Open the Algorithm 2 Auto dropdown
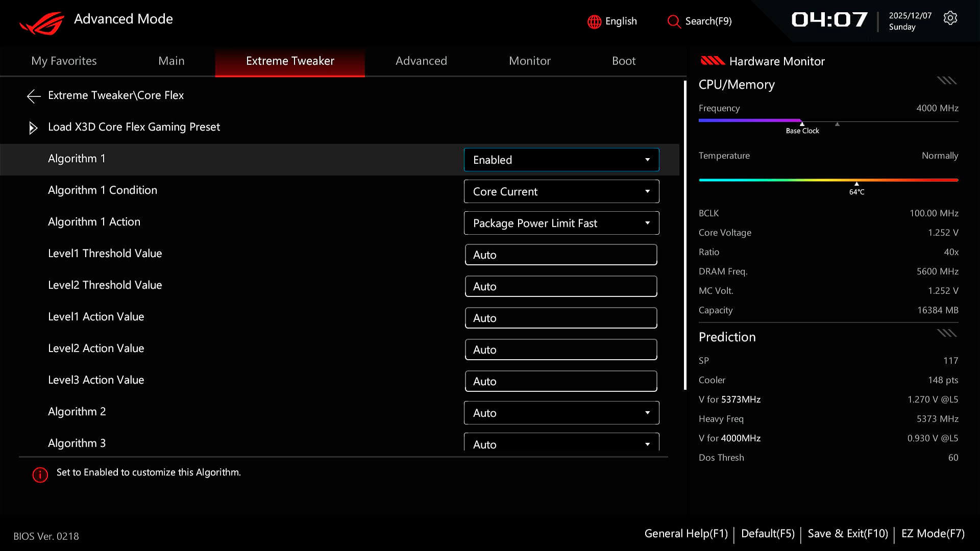Image resolution: width=980 pixels, height=551 pixels. (x=561, y=413)
